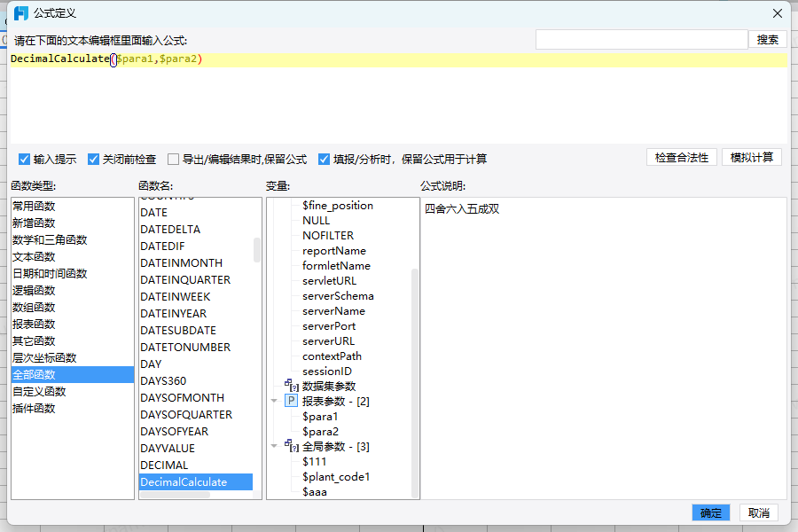Collapse the 报表参数 tree node
This screenshot has width=798, height=532.
pos(274,401)
